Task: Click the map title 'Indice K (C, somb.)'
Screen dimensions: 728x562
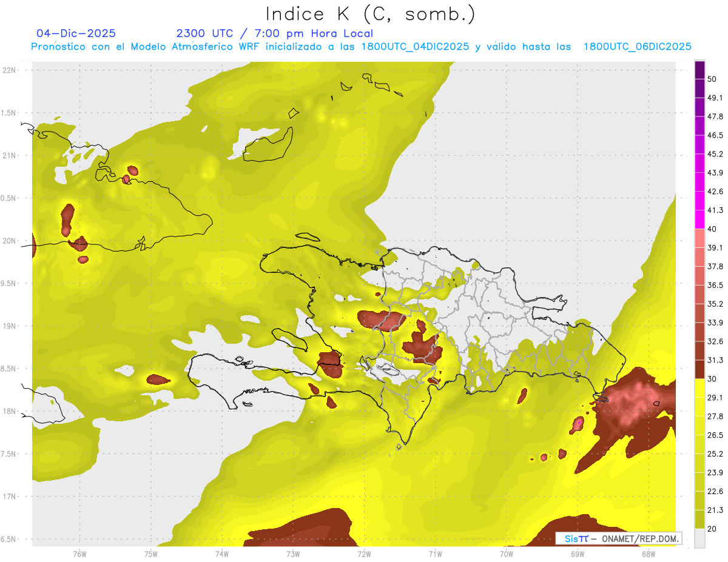Action: coord(371,14)
